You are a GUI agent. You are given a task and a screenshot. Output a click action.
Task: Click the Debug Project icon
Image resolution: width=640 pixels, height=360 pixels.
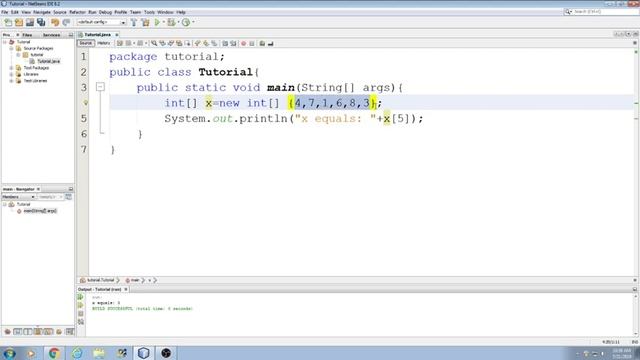[x=171, y=22]
